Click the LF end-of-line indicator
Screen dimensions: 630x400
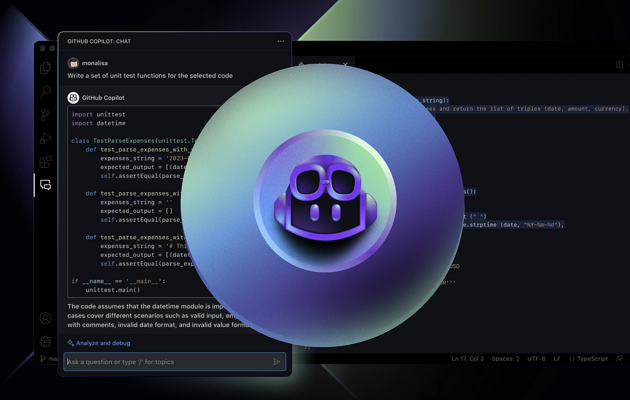tap(557, 359)
